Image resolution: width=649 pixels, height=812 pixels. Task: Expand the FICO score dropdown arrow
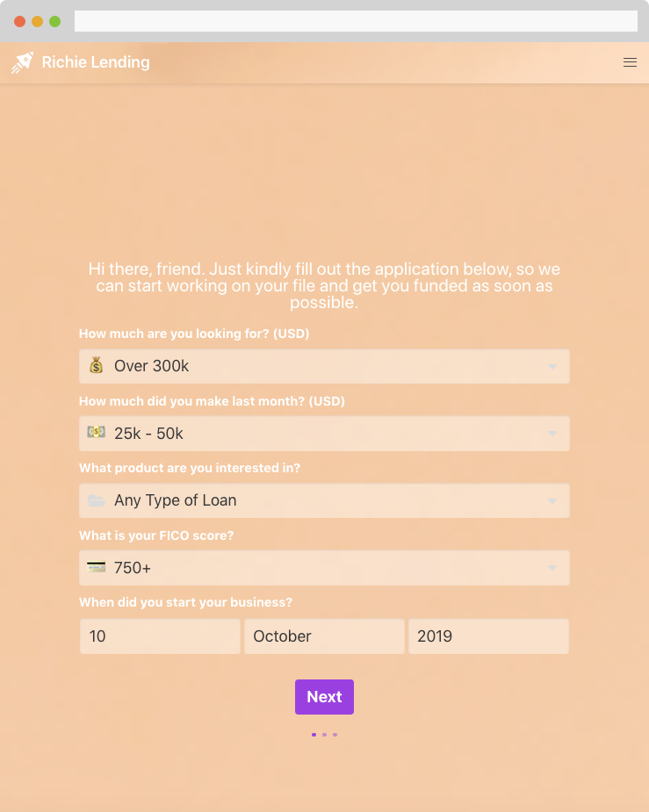552,568
